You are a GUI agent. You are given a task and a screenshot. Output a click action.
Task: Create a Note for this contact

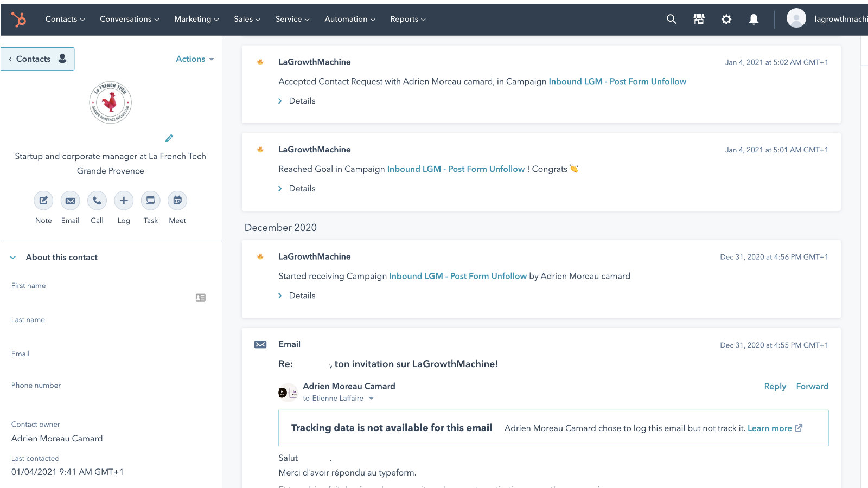(43, 200)
